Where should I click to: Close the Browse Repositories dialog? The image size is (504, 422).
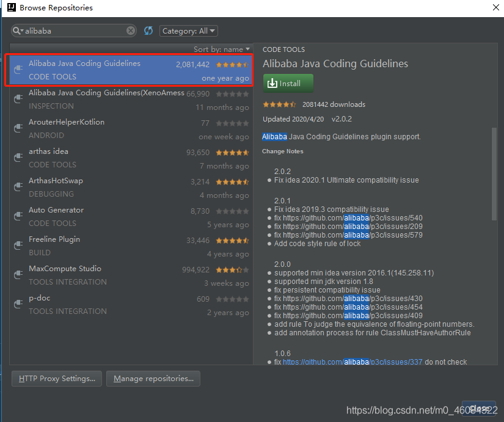495,7
